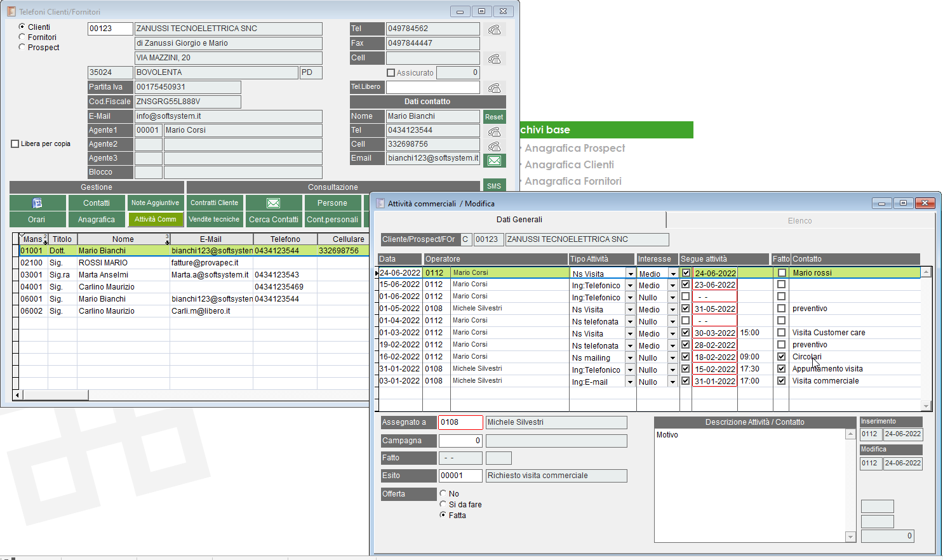The width and height of the screenshot is (943, 560).
Task: Click the phone icon next to the Tel.Libero field
Action: 494,88
